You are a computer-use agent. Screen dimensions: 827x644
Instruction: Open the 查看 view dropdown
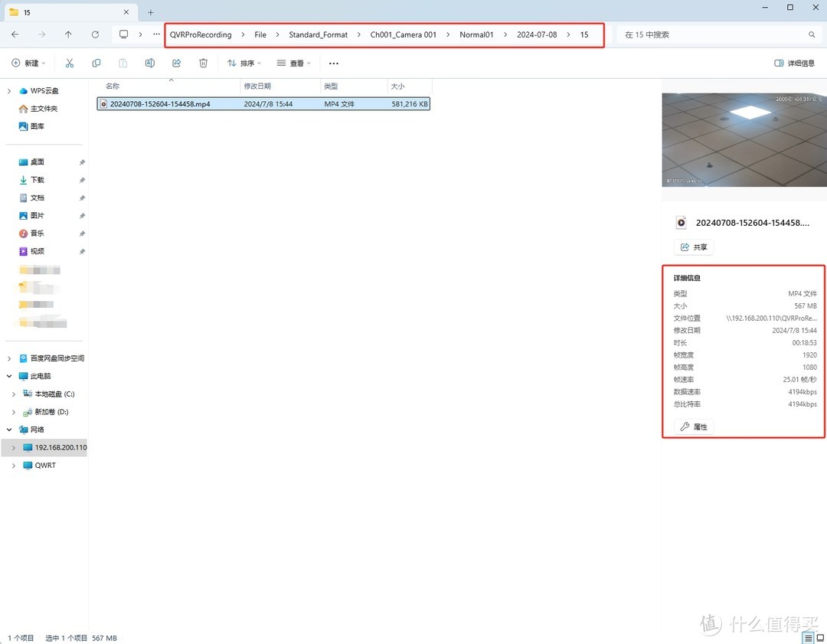(x=293, y=63)
